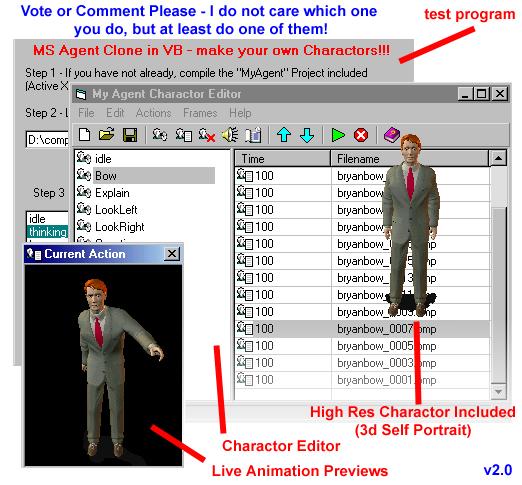Open the Actions menu
Screen dimensions: 522x485
pyautogui.click(x=153, y=113)
